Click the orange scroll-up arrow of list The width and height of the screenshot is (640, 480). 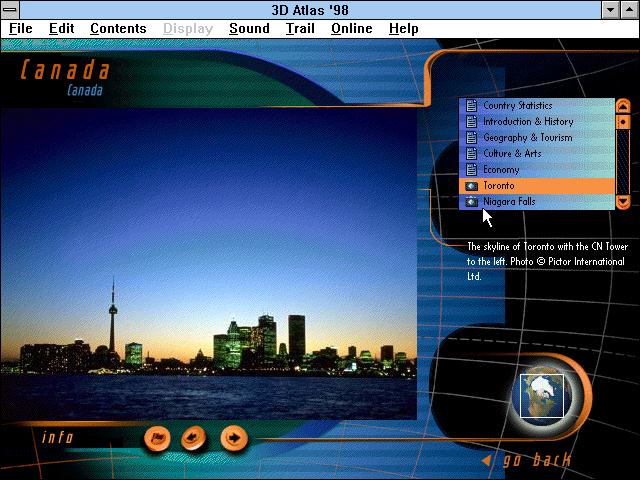[x=623, y=106]
